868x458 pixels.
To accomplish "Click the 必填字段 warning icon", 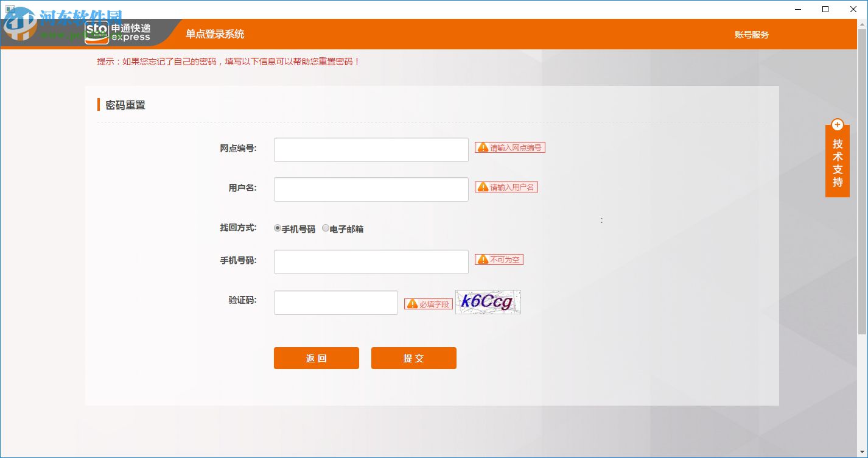I will point(413,304).
